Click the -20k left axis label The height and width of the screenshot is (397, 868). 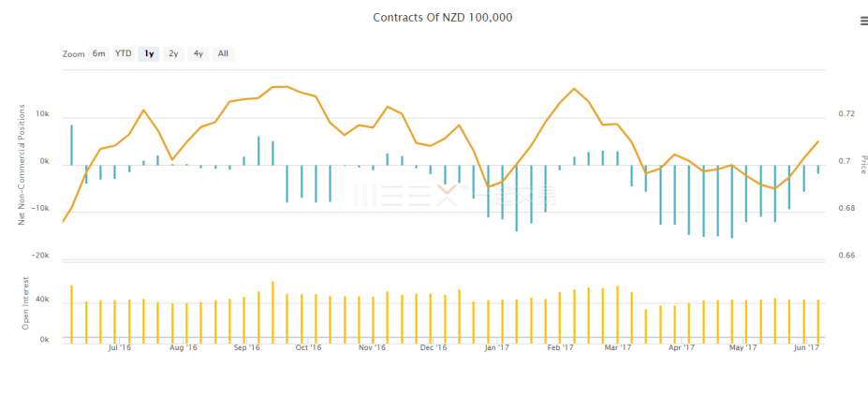click(x=41, y=256)
